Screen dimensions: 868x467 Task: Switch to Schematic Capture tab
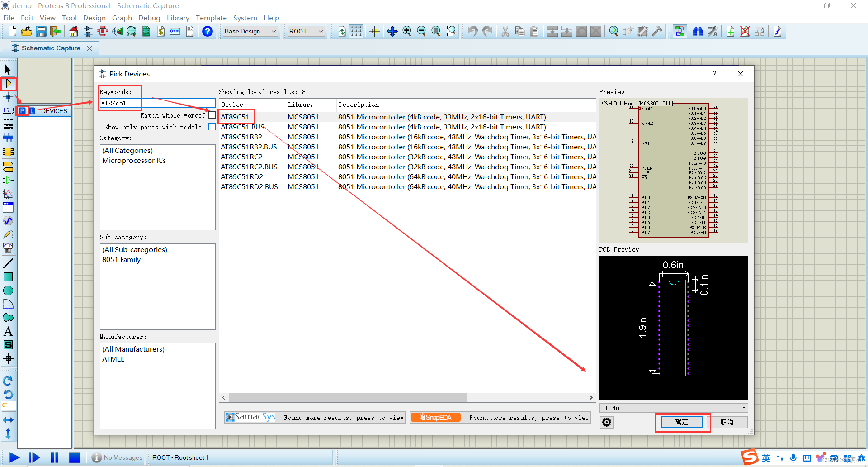pyautogui.click(x=51, y=48)
